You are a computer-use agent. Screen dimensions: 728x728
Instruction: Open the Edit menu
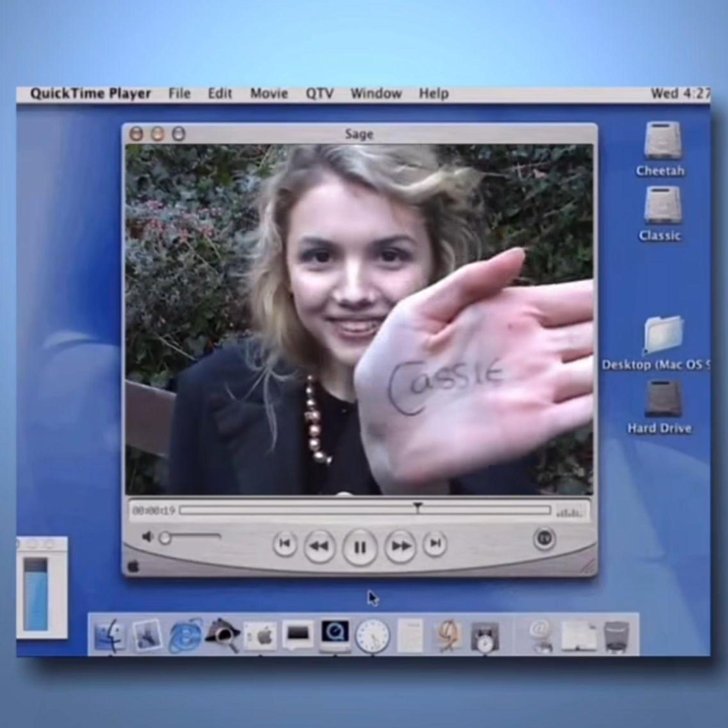coord(220,93)
